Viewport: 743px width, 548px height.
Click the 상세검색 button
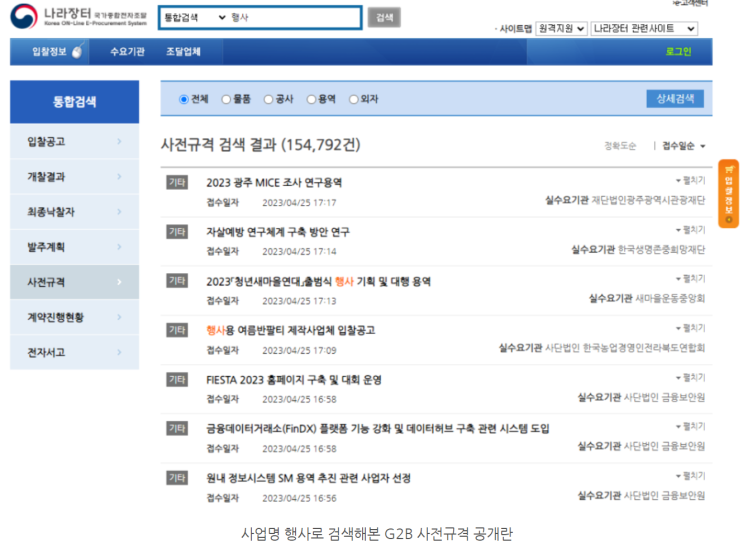[x=675, y=99]
